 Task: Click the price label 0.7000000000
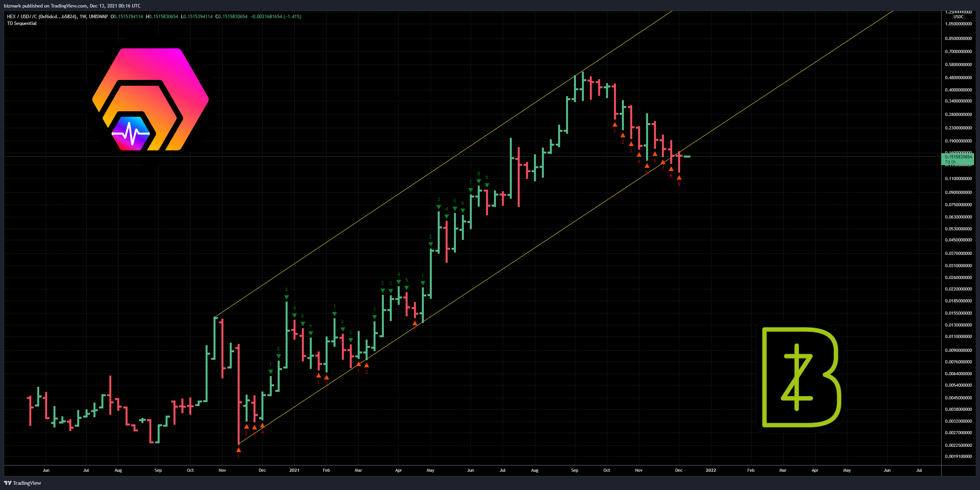(x=958, y=52)
